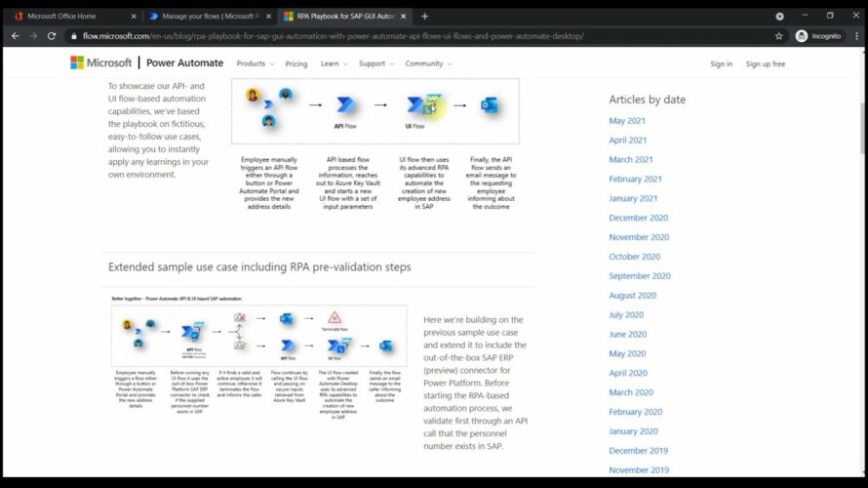Open December 2020 articles
The image size is (868, 488).
coord(638,218)
